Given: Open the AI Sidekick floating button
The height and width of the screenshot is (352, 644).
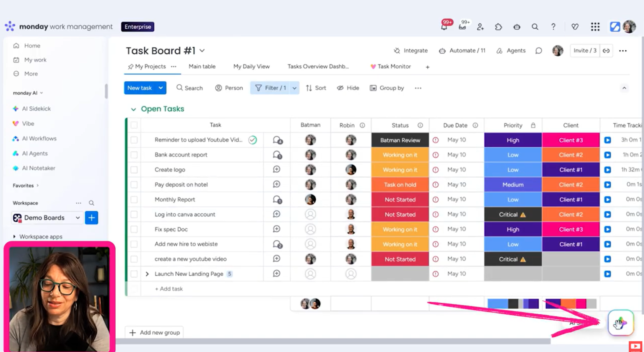Looking at the screenshot, I should 621,323.
